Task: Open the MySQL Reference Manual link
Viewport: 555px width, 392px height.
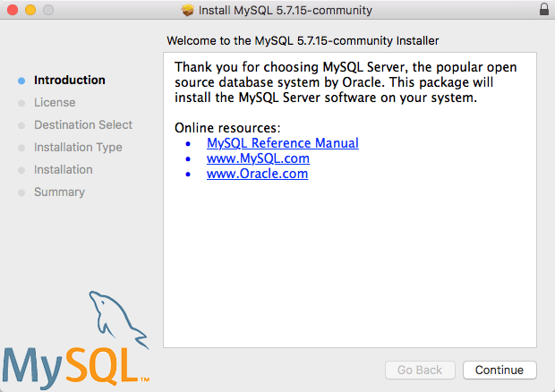Action: 283,143
